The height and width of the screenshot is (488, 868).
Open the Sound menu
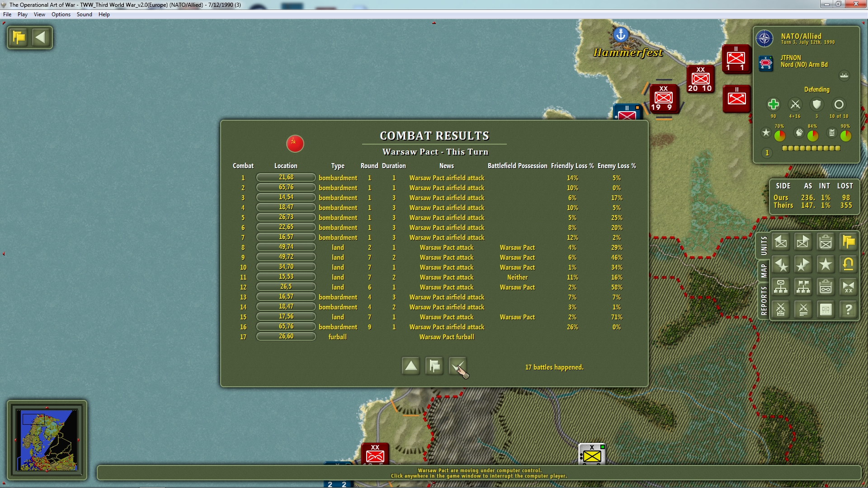[x=85, y=14]
